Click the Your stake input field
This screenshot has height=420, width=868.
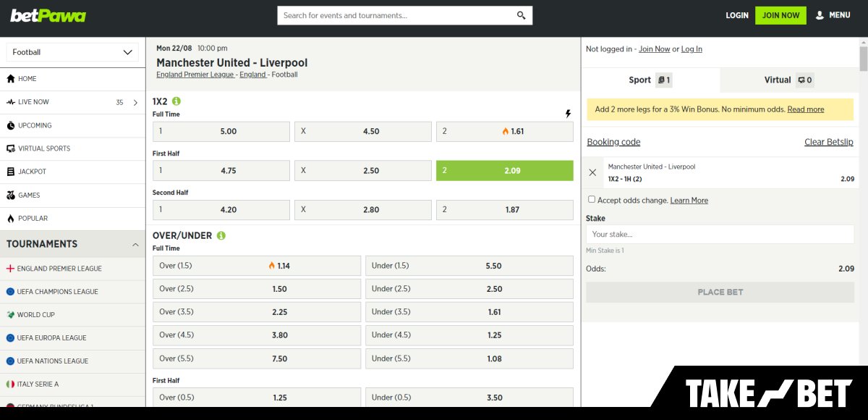tap(720, 234)
